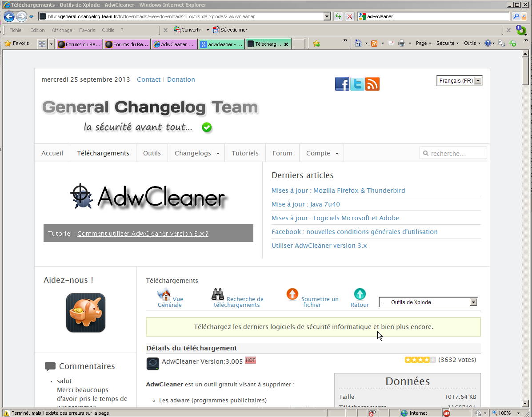Click the orange Soumettre un fichier arrow icon
The height and width of the screenshot is (417, 532).
(292, 294)
